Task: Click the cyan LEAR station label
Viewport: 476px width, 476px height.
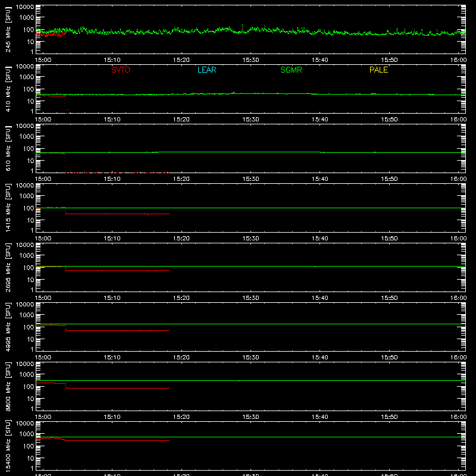Action: 206,70
